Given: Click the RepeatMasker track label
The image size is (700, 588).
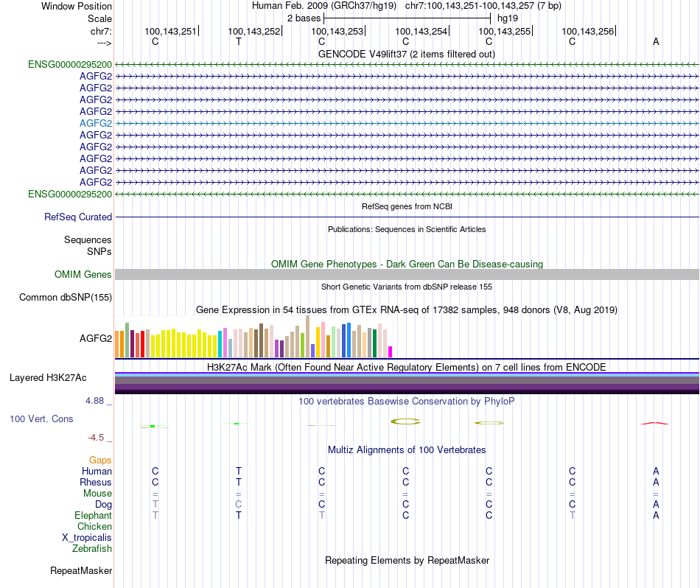Looking at the screenshot, I should pos(81,570).
